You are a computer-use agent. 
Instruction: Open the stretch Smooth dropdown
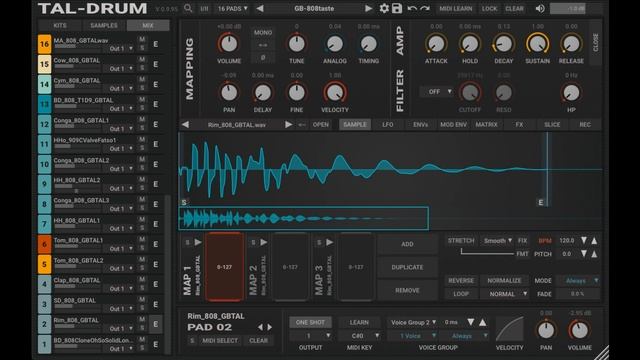(498, 241)
